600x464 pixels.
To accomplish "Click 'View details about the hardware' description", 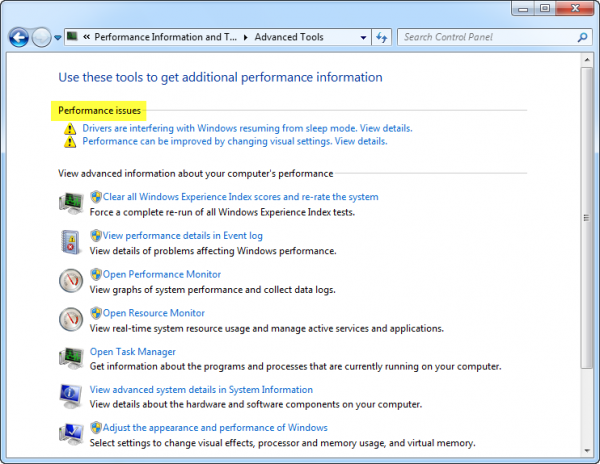I will (x=256, y=404).
